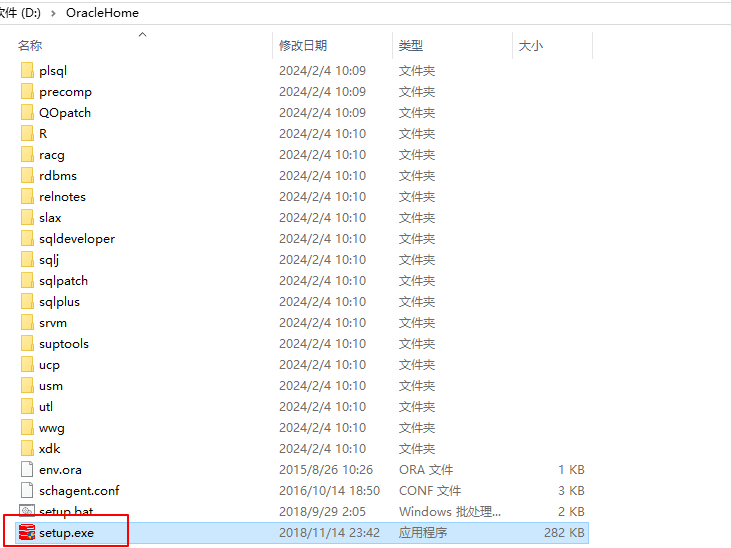Select the file name schagent.conf

[x=79, y=491]
